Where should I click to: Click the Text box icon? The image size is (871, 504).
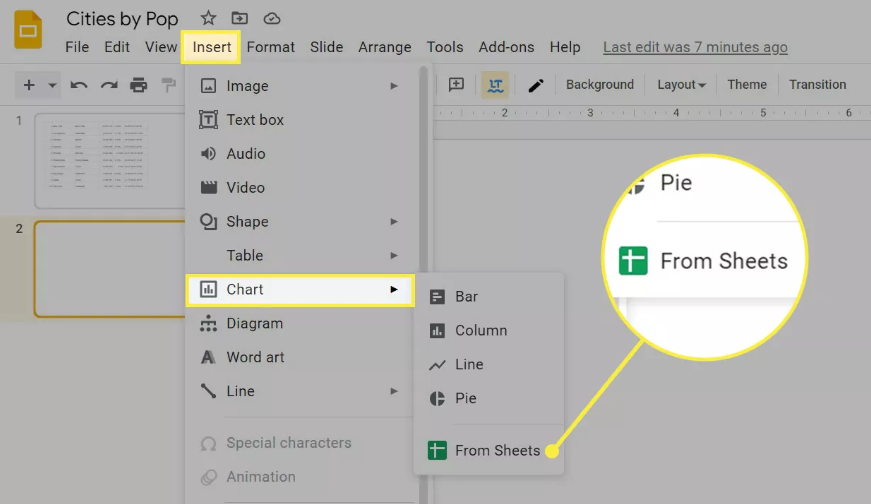(x=208, y=119)
